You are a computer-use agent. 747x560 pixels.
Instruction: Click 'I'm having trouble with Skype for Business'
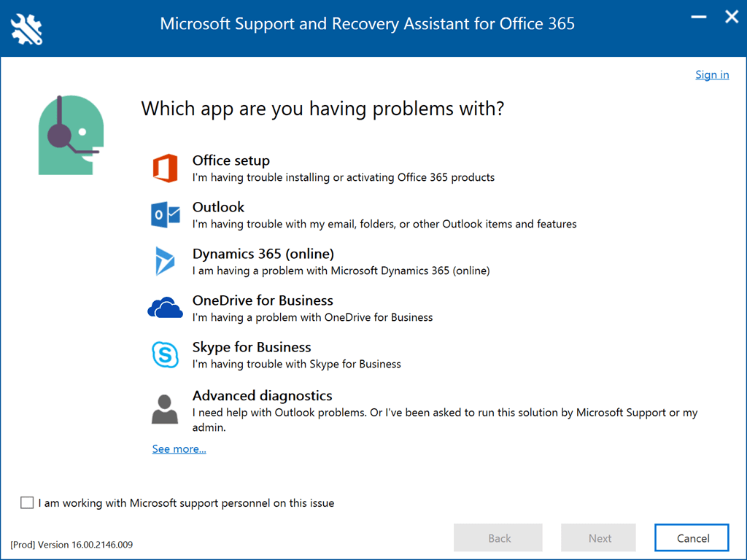297,365
